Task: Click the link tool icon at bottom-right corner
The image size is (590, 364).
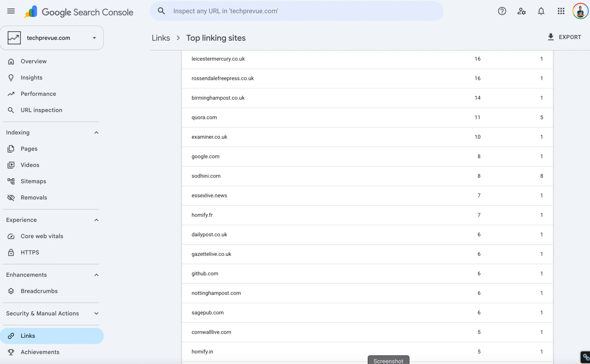Action: point(586,357)
